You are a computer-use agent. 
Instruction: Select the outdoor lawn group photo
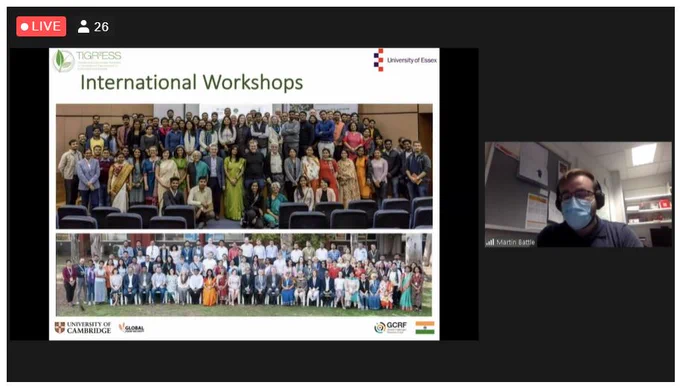(x=244, y=274)
